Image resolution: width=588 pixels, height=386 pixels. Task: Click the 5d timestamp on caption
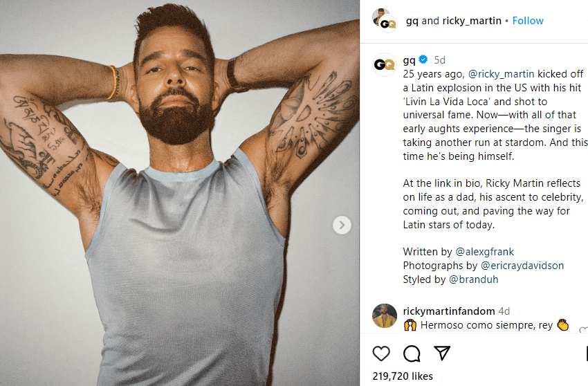[x=440, y=59]
